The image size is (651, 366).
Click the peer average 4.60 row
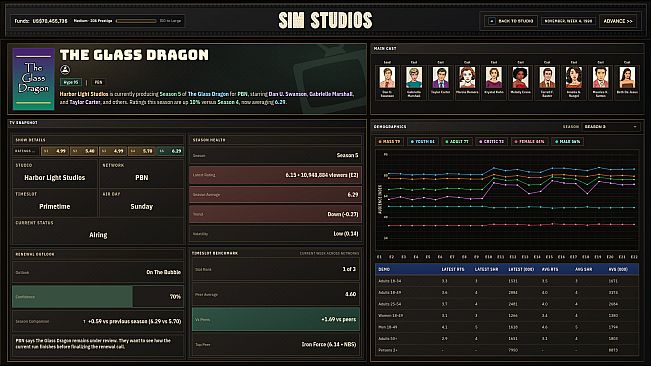click(276, 294)
